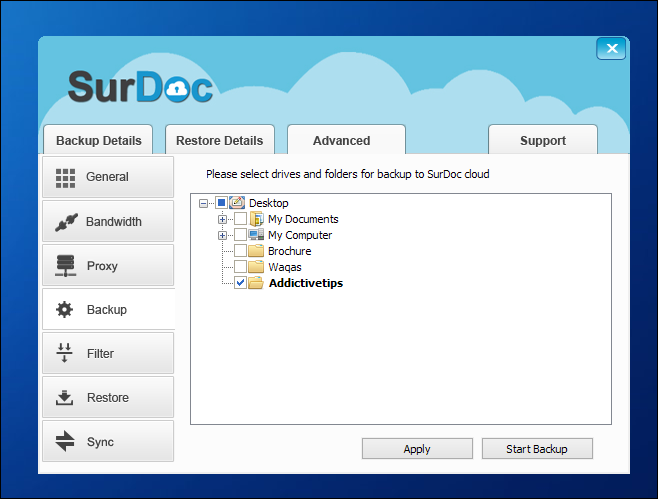Switch to the Backup Details tab
The width and height of the screenshot is (658, 499).
[98, 141]
